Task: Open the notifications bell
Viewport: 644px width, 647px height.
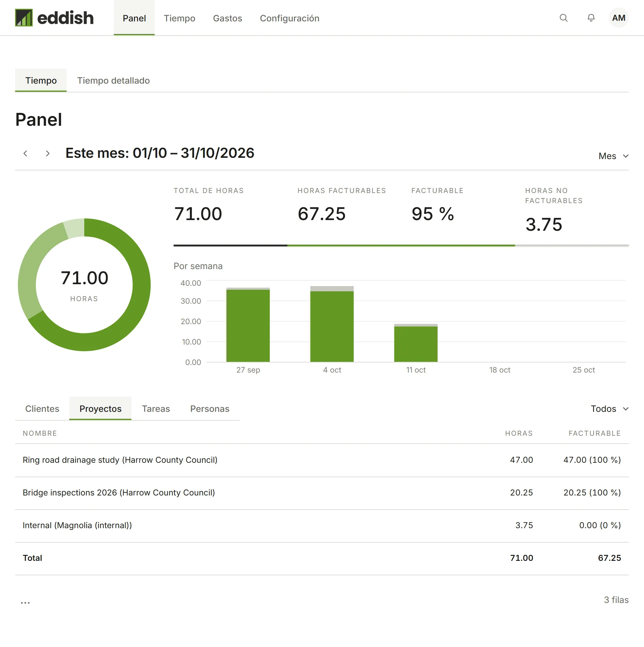Action: [591, 18]
